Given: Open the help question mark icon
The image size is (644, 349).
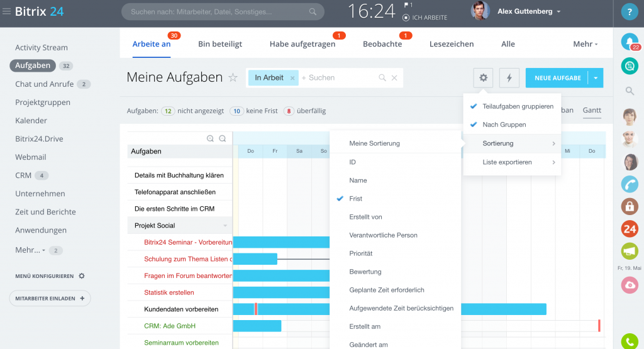Looking at the screenshot, I should pyautogui.click(x=629, y=12).
